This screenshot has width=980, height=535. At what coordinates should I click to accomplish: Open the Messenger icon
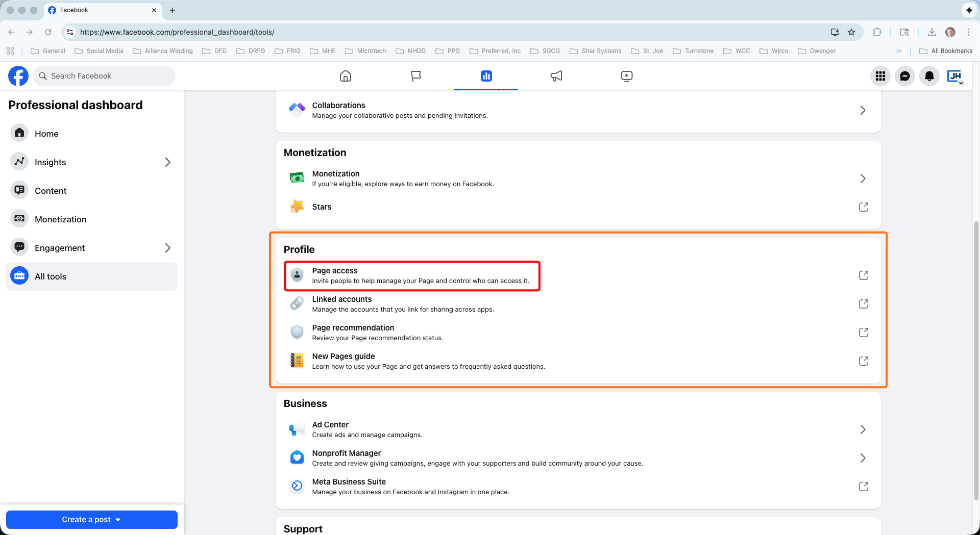pos(905,76)
